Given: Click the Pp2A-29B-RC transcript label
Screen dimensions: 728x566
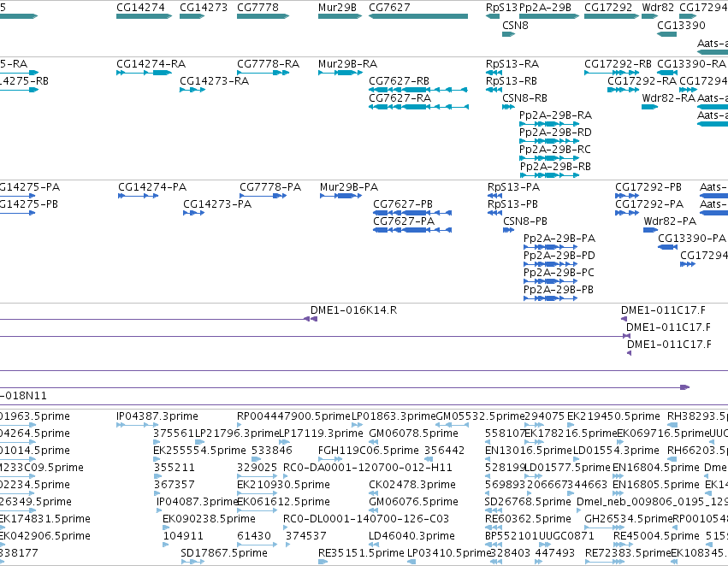Looking at the screenshot, I should (555, 150).
